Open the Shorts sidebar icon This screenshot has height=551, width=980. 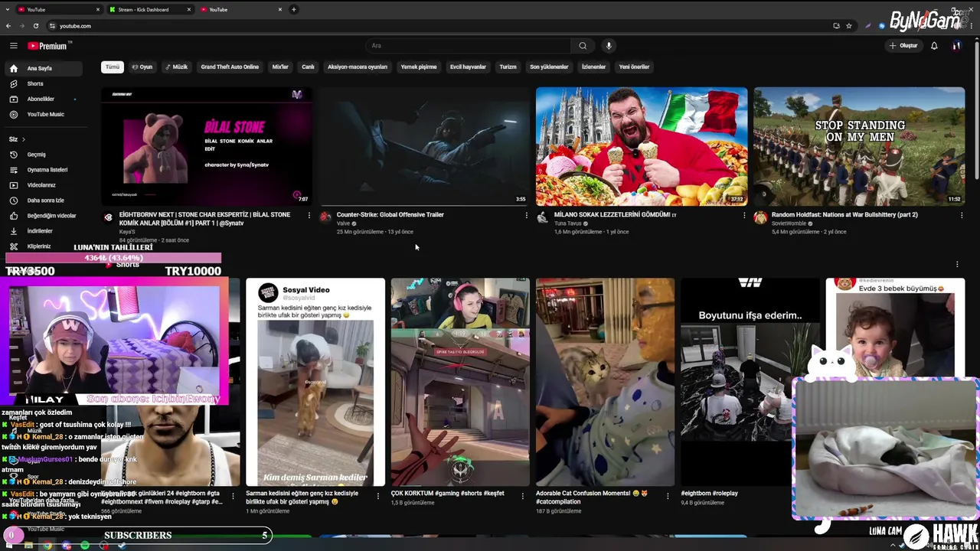click(13, 83)
